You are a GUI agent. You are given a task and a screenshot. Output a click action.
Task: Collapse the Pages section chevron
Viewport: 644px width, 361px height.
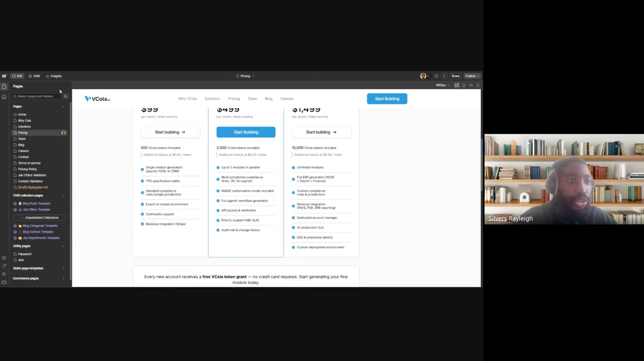click(63, 107)
